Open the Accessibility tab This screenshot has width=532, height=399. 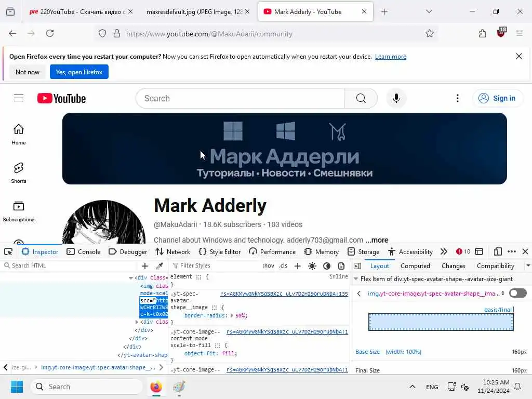(x=410, y=252)
